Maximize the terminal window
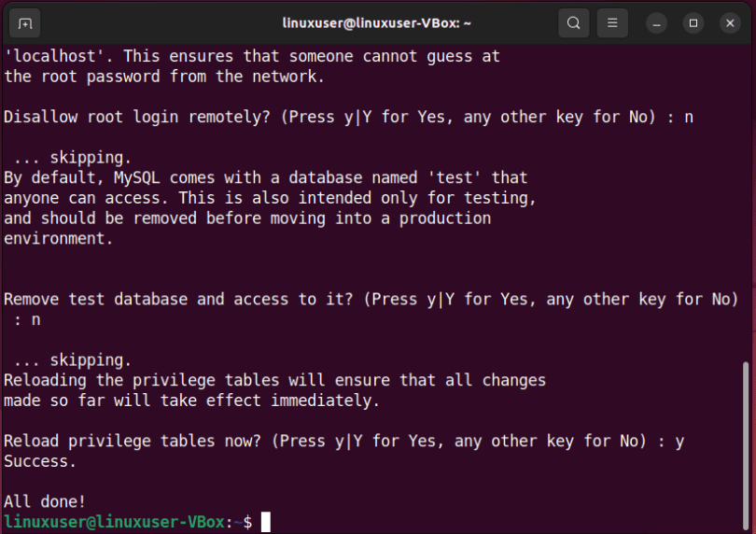This screenshot has height=534, width=756. [x=693, y=23]
